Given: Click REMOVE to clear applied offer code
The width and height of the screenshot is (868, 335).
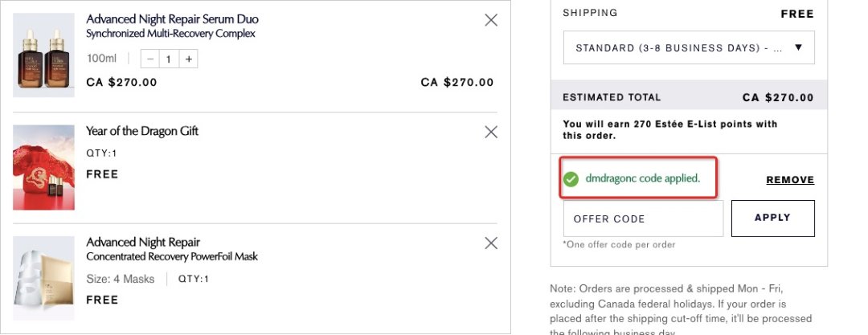Looking at the screenshot, I should pyautogui.click(x=790, y=180).
